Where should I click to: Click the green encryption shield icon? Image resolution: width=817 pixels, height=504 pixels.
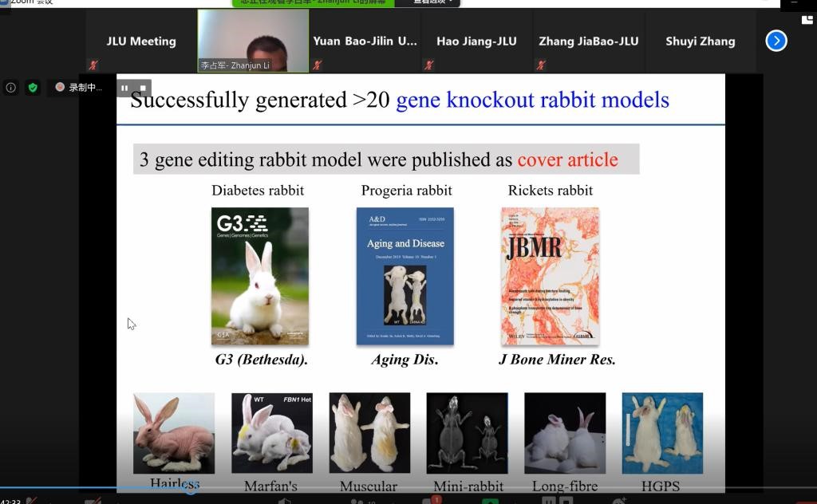click(33, 88)
